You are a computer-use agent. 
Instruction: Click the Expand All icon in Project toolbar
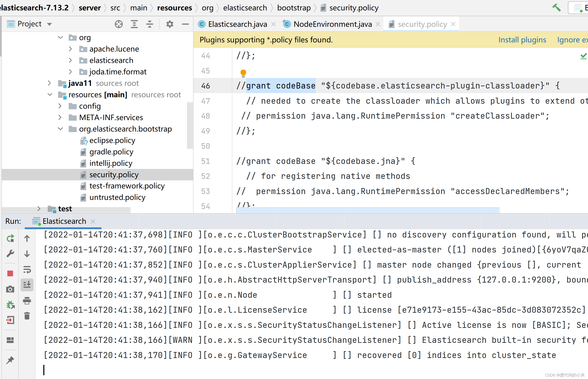click(134, 24)
